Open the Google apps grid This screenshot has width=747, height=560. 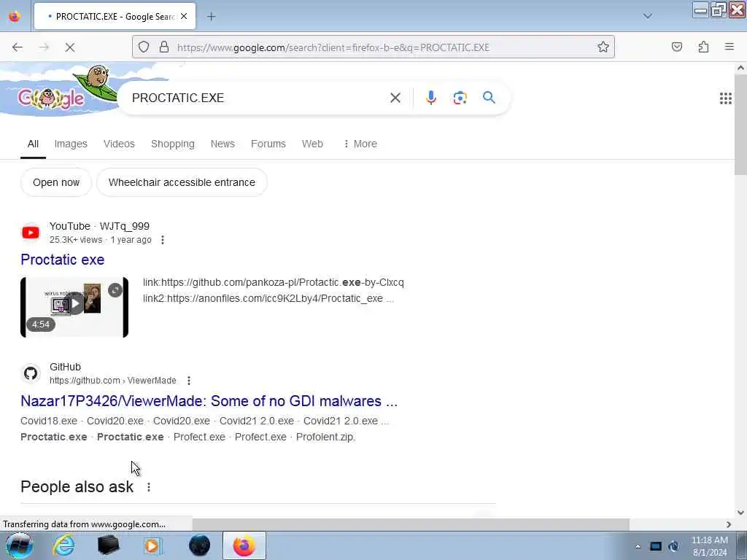(x=726, y=98)
